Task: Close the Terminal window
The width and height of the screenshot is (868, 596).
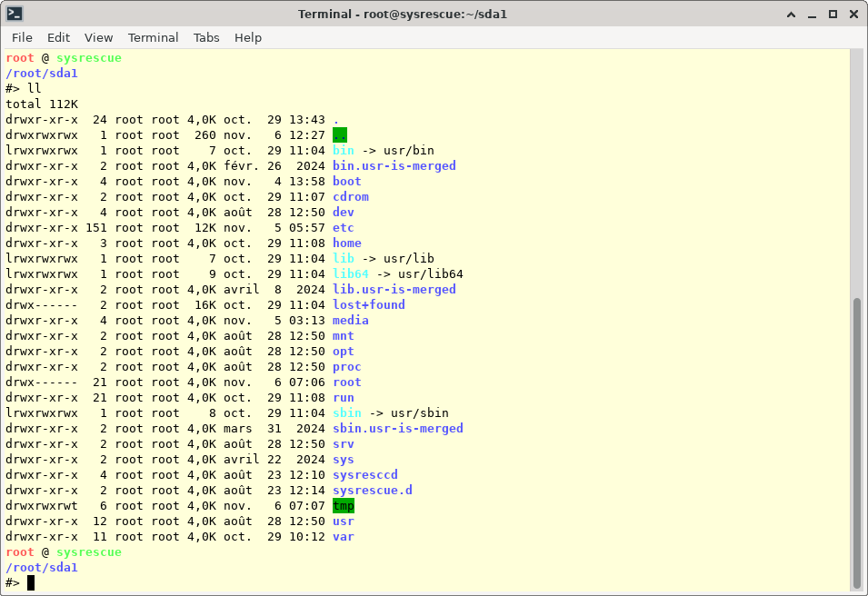Action: click(x=852, y=14)
